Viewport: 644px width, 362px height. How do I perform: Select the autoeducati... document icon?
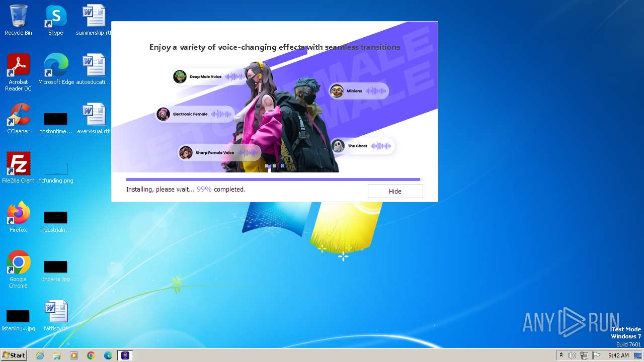coord(94,69)
